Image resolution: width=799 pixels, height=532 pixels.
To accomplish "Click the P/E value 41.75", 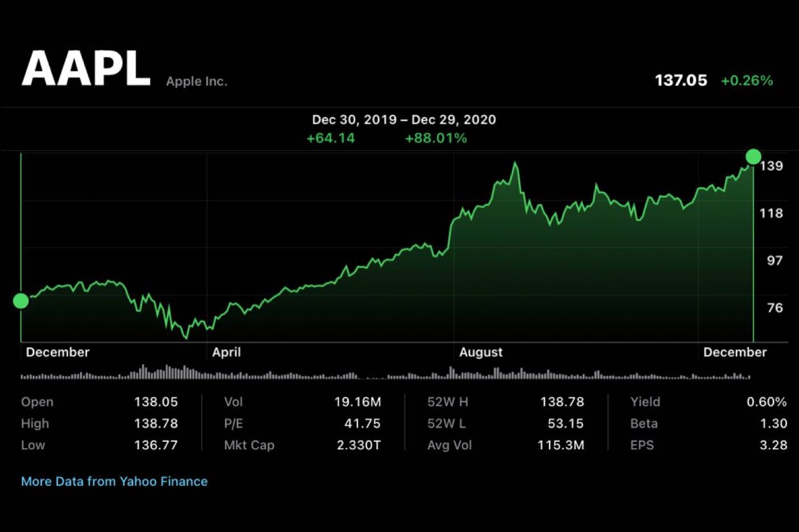I will [x=362, y=424].
